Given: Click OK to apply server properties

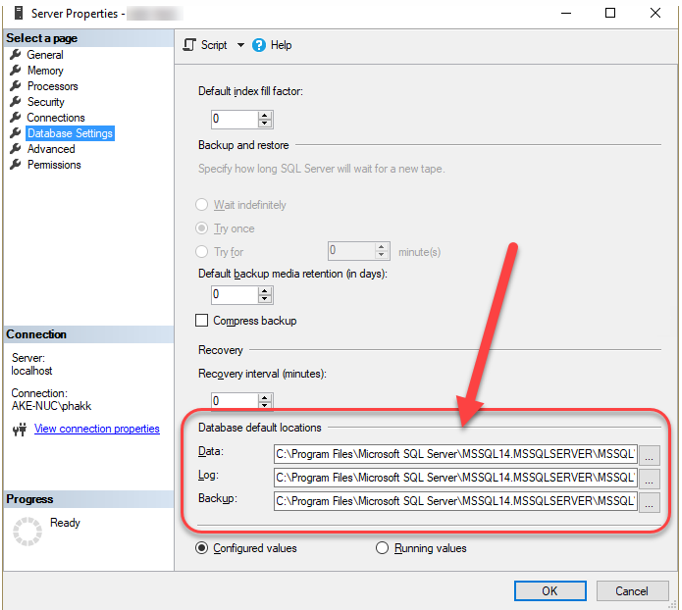Looking at the screenshot, I should pyautogui.click(x=549, y=591).
